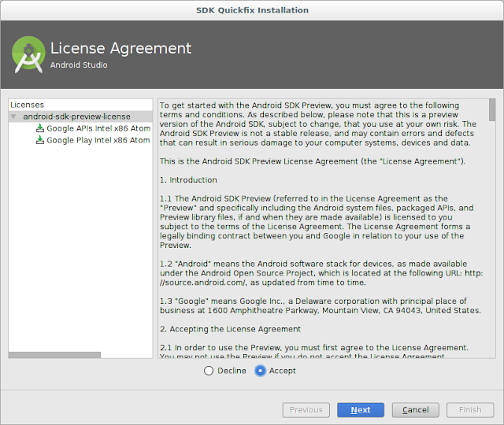Image resolution: width=504 pixels, height=425 pixels.
Task: Click the Android Studio subtitle text
Action: pyautogui.click(x=79, y=65)
